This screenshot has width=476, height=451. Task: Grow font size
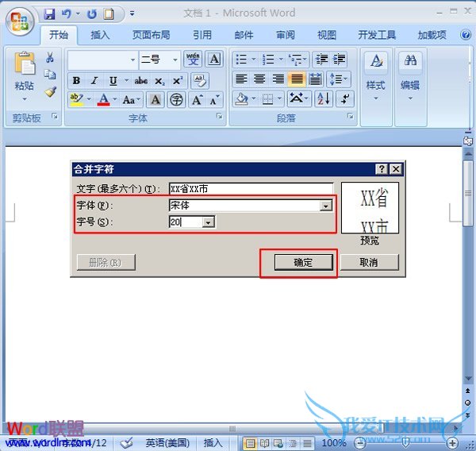198,100
